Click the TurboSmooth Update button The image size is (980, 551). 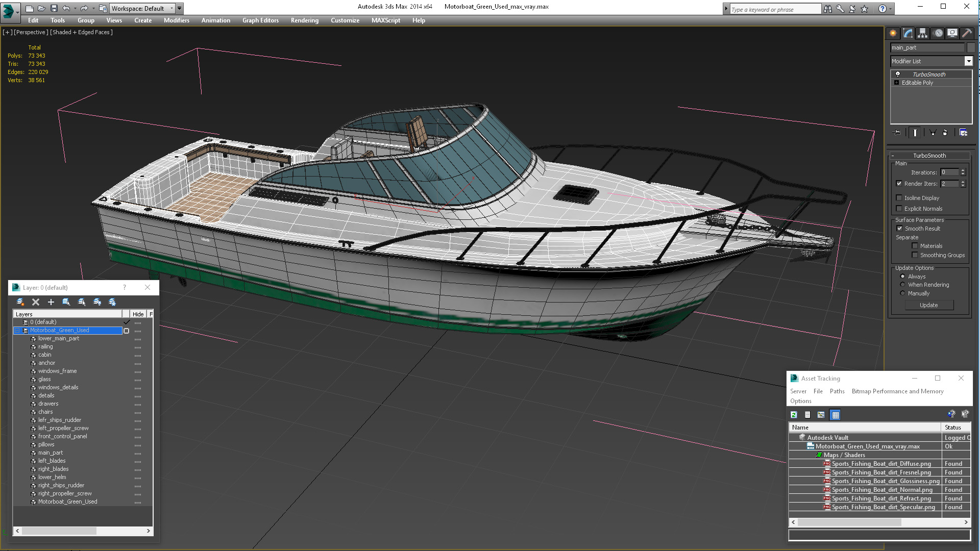[x=929, y=305]
